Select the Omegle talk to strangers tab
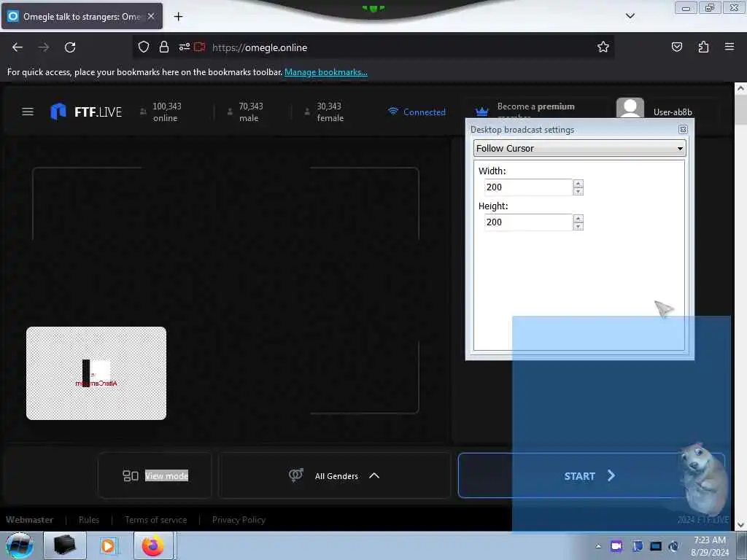Screen dimensions: 747x560 [x=82, y=17]
